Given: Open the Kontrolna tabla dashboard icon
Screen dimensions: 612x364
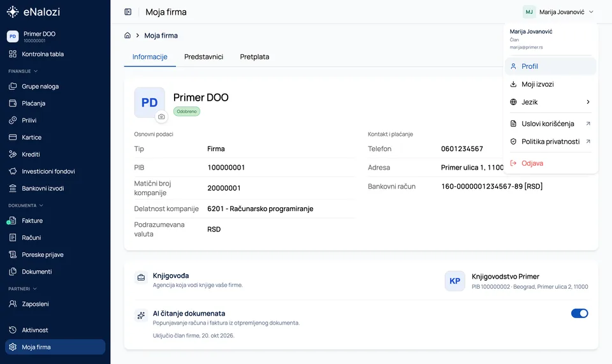Looking at the screenshot, I should (13, 54).
